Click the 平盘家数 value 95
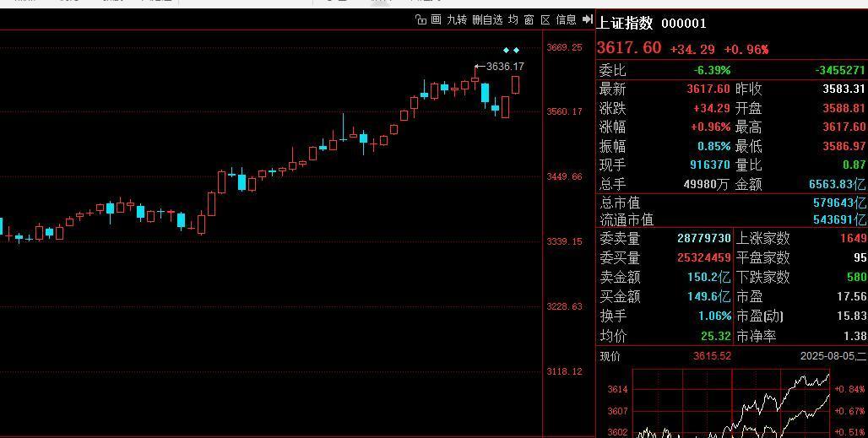This screenshot has width=868, height=438. tap(860, 257)
